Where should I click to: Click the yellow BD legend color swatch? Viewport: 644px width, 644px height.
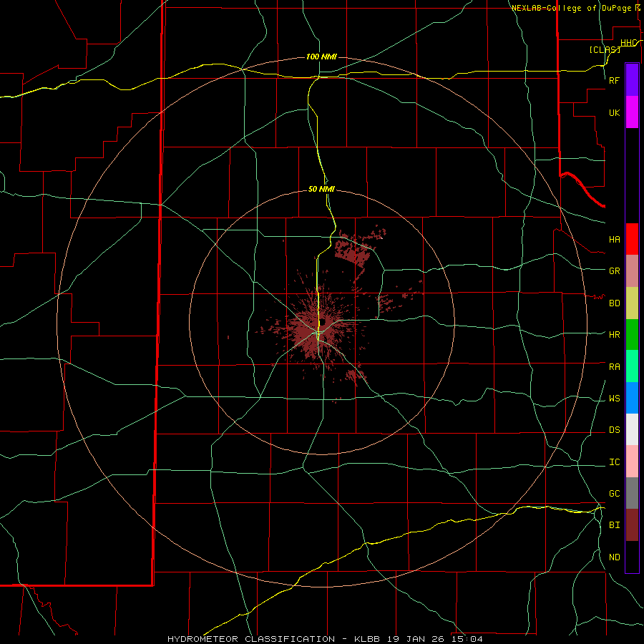click(632, 303)
